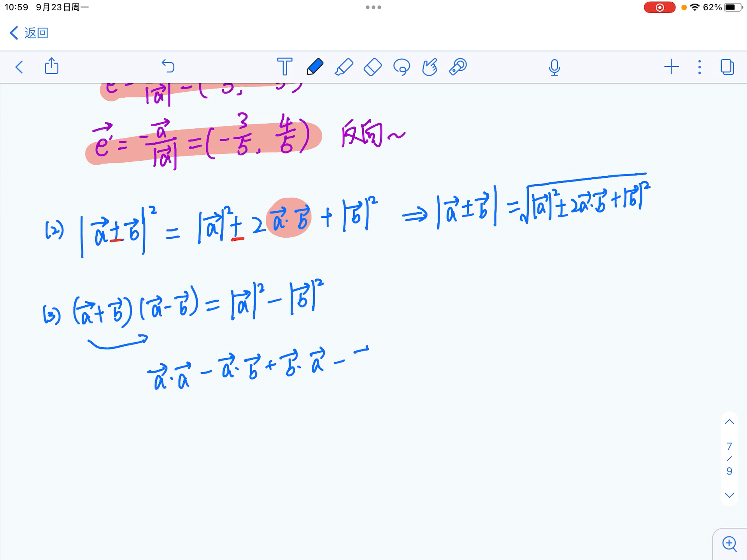Screen dimensions: 747x560
Task: Select the Text tool
Action: (284, 67)
